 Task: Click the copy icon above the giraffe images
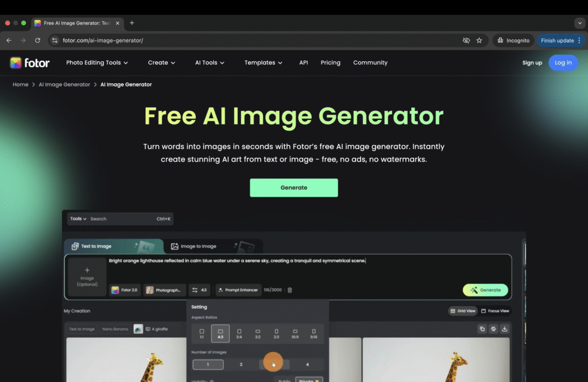[x=482, y=329]
